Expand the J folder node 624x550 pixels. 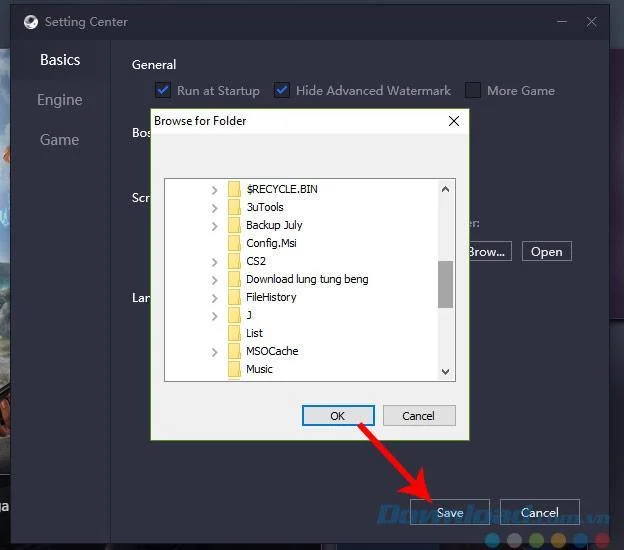click(x=214, y=316)
